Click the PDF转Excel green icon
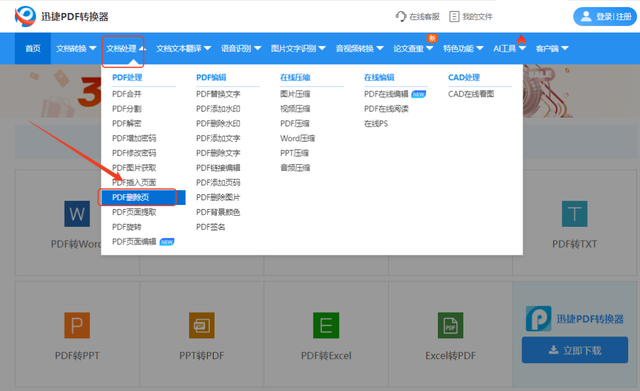Viewport: 640px width, 391px height. (x=326, y=325)
